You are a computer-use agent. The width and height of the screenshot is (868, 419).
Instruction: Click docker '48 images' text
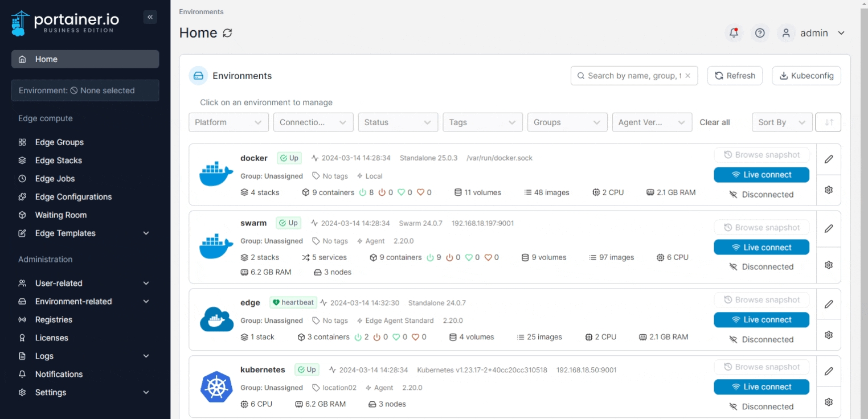pos(552,193)
